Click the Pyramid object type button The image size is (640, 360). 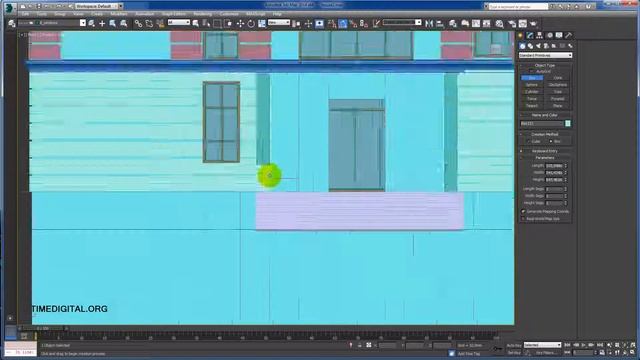click(x=558, y=98)
